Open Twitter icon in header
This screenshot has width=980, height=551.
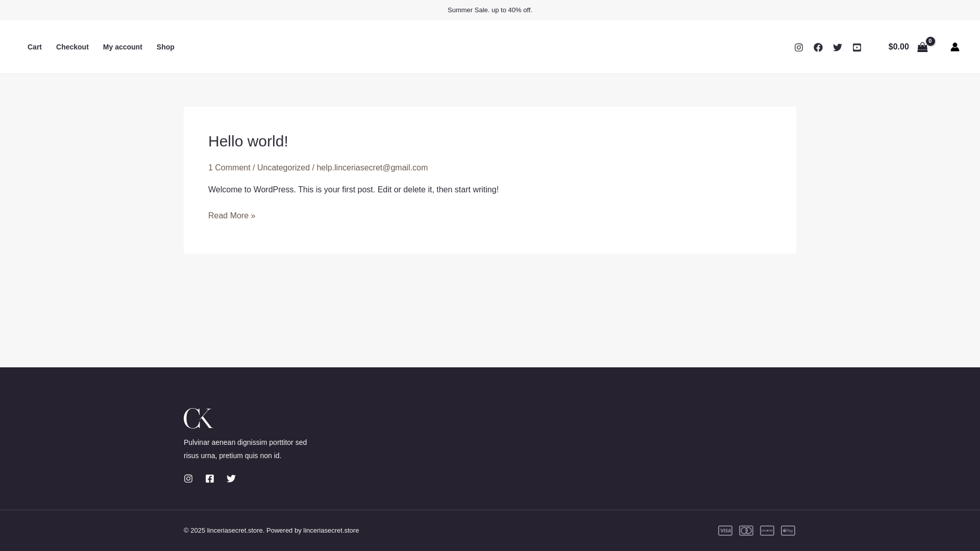838,47
